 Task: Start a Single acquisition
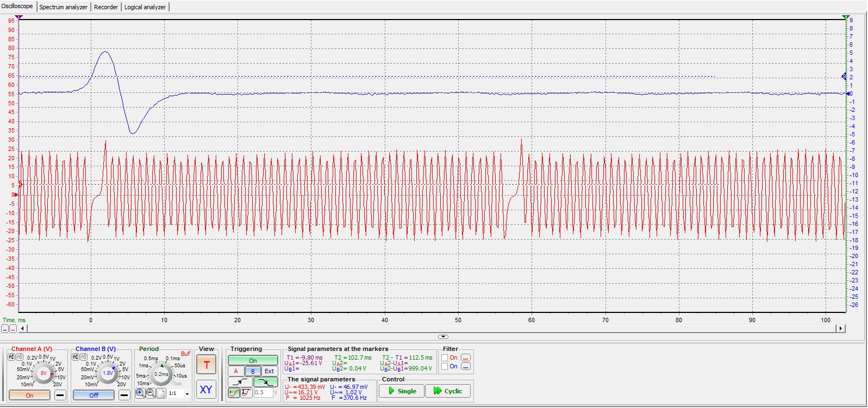402,391
